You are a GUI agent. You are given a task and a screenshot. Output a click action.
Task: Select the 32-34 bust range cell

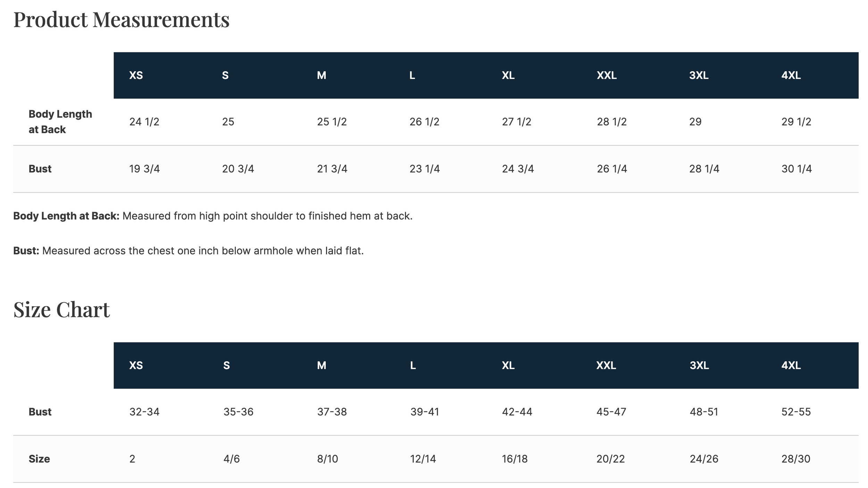click(144, 412)
